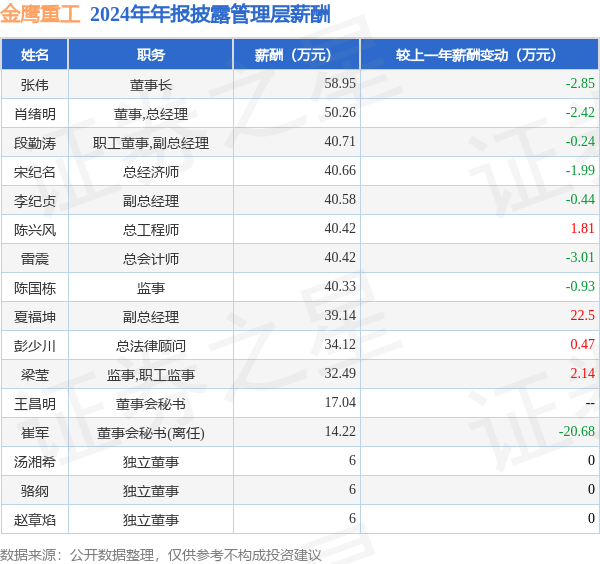
Task: Click salary value 14.22
Action: click(x=340, y=432)
